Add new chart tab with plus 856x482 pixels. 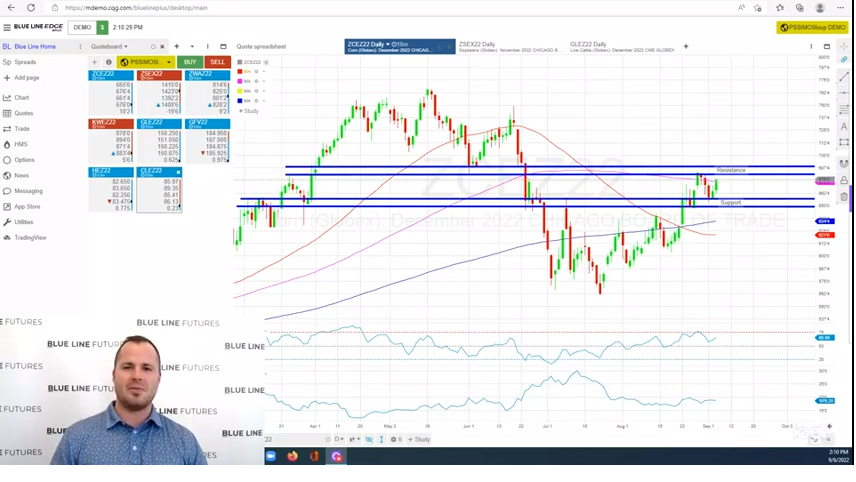pyautogui.click(x=686, y=46)
